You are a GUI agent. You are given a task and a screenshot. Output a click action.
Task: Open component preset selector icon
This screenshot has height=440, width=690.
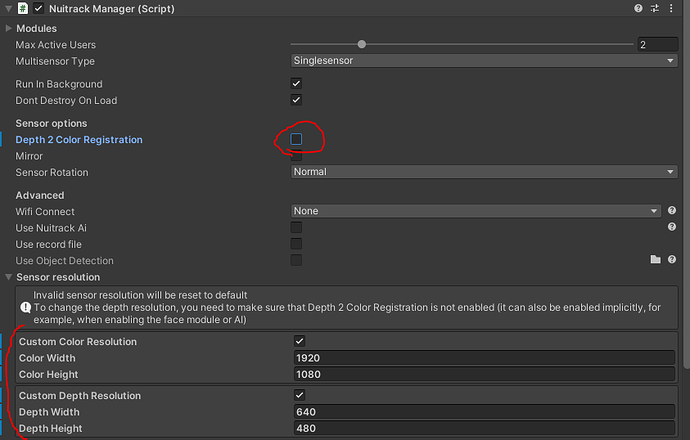tap(655, 8)
